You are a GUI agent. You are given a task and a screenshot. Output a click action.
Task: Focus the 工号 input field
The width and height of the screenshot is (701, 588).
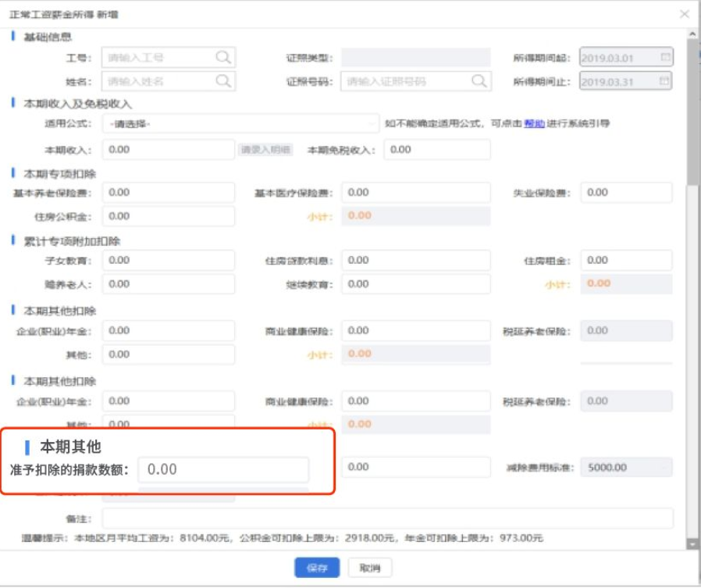tap(169, 57)
